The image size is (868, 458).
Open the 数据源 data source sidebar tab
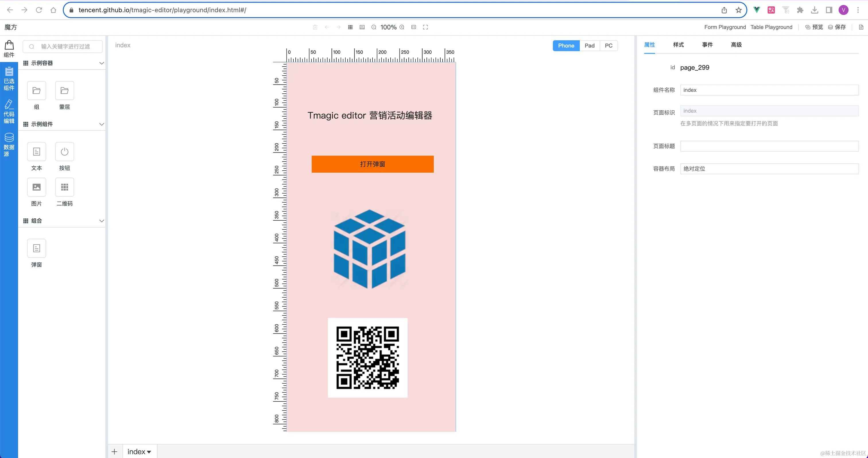coord(9,145)
